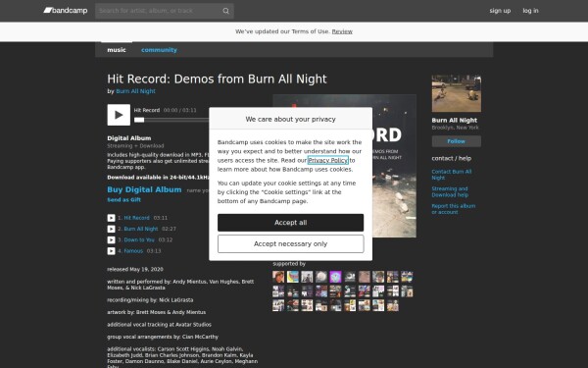Click the first supporter avatar in the top row

(x=278, y=277)
